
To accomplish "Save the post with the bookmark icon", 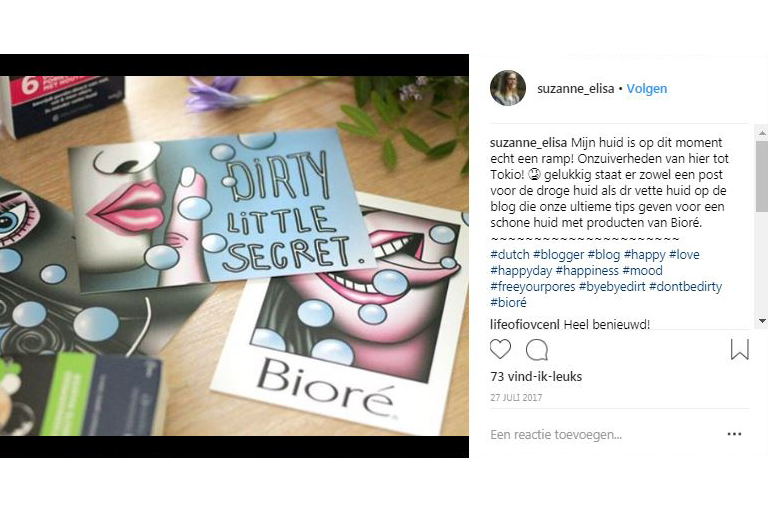I will (739, 349).
